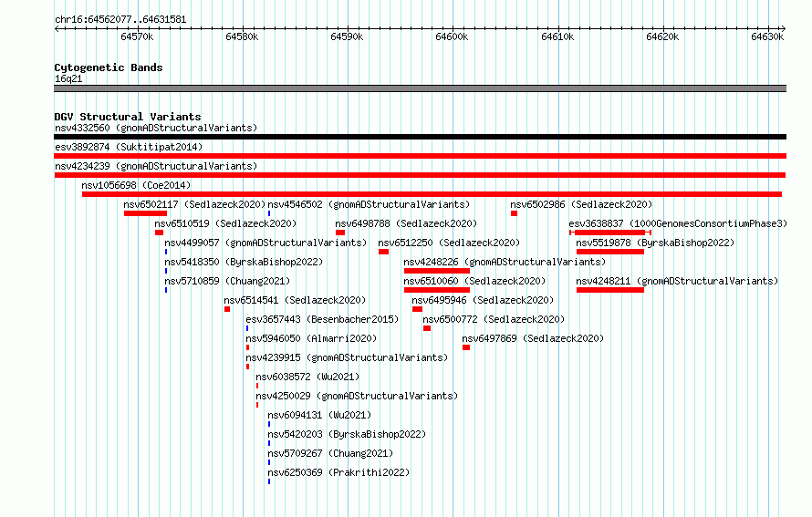Open variant label nsv4332560 (gnomADStructuralVariants)

156,128
